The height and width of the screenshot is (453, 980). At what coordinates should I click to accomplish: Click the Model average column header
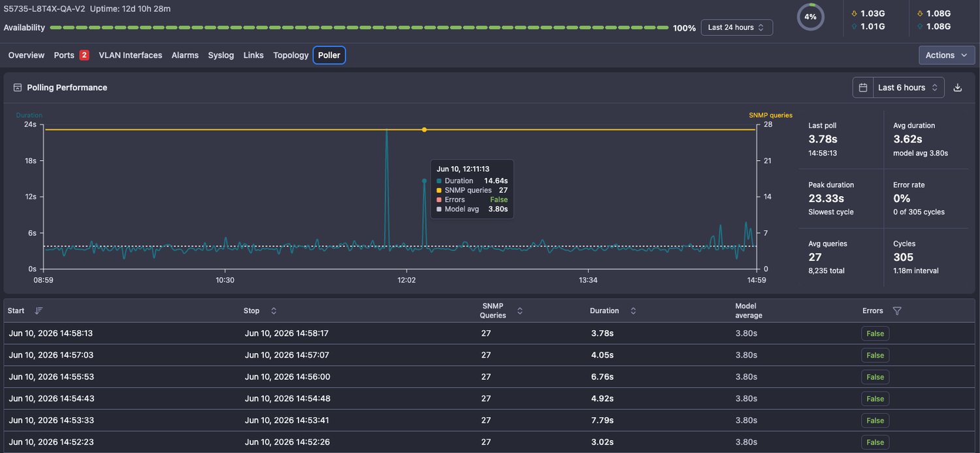click(749, 310)
